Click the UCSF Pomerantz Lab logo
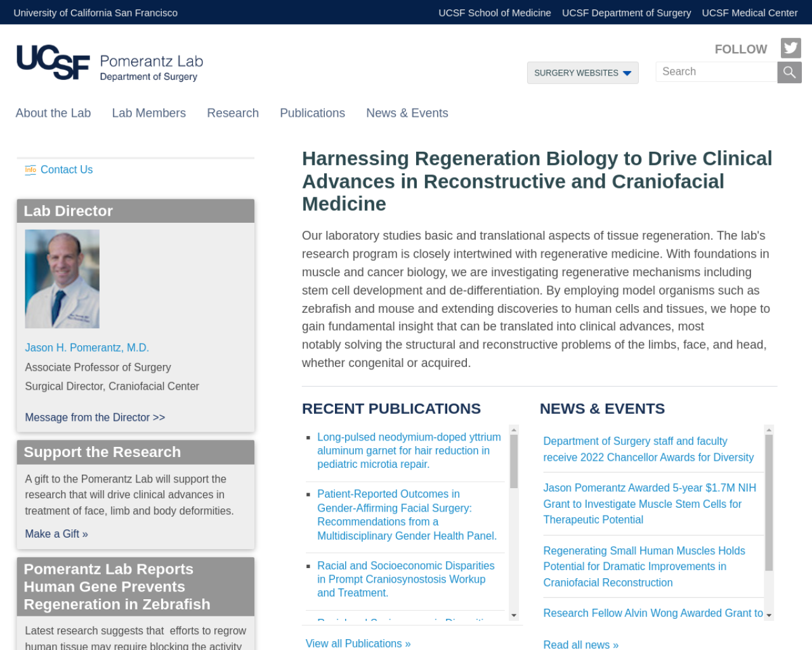The width and height of the screenshot is (812, 650). pyautogui.click(x=110, y=63)
